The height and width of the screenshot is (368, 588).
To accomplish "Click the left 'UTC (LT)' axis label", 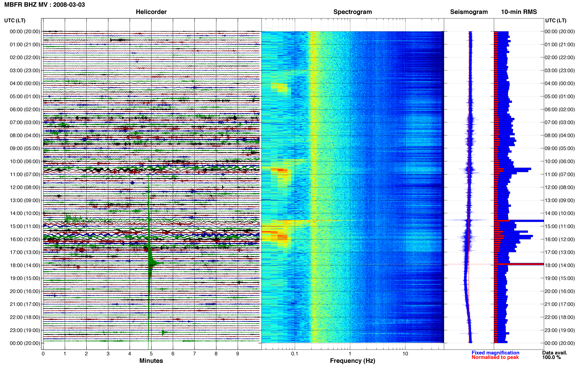I will (15, 20).
